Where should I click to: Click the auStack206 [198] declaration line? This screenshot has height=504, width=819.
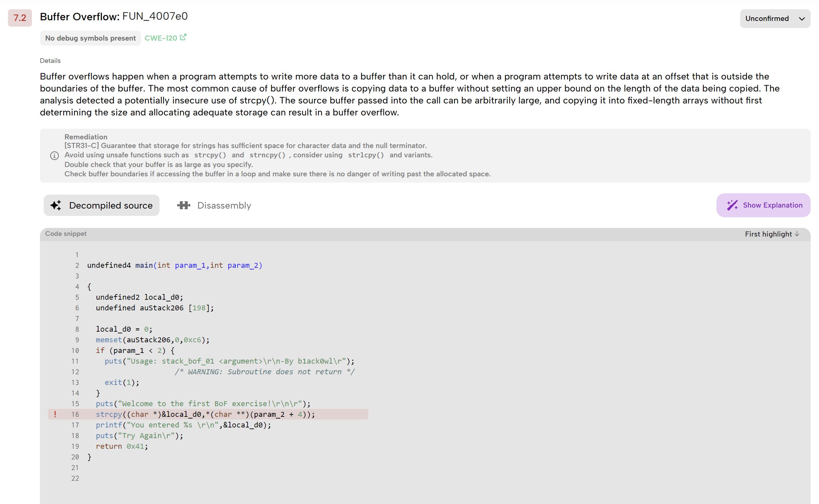[x=155, y=308]
